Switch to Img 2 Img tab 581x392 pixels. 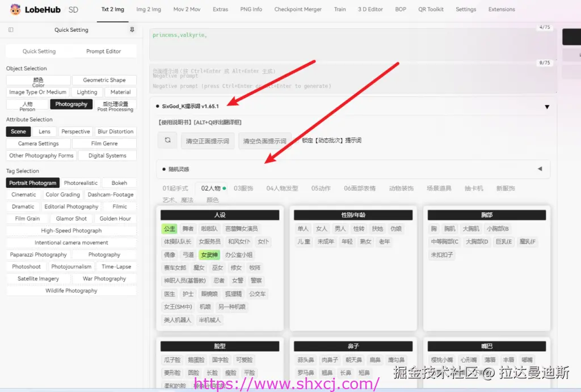tap(149, 9)
